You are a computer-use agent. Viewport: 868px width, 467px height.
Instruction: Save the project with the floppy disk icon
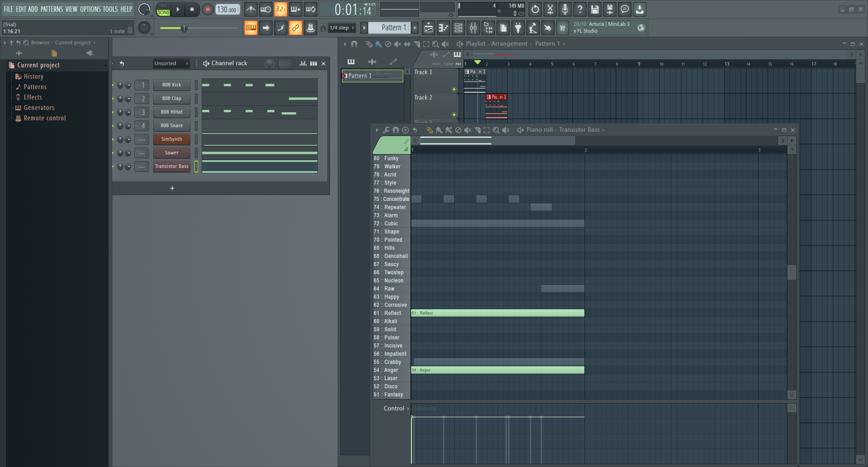pos(595,9)
